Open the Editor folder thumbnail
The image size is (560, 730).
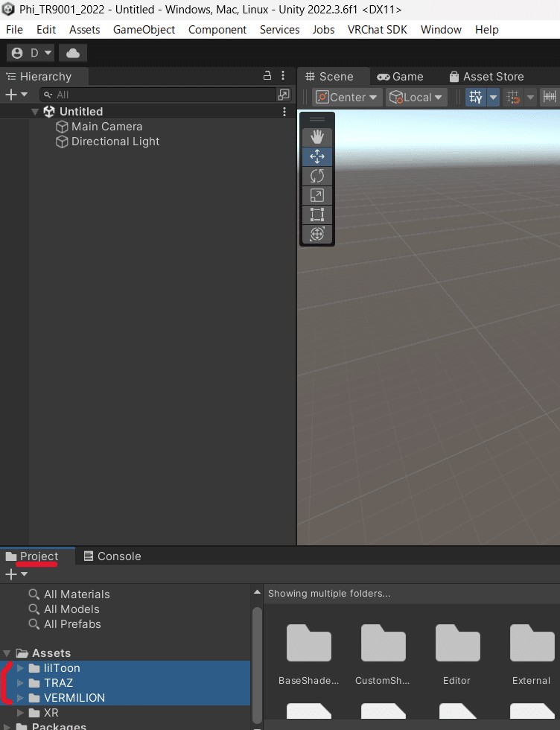click(457, 643)
